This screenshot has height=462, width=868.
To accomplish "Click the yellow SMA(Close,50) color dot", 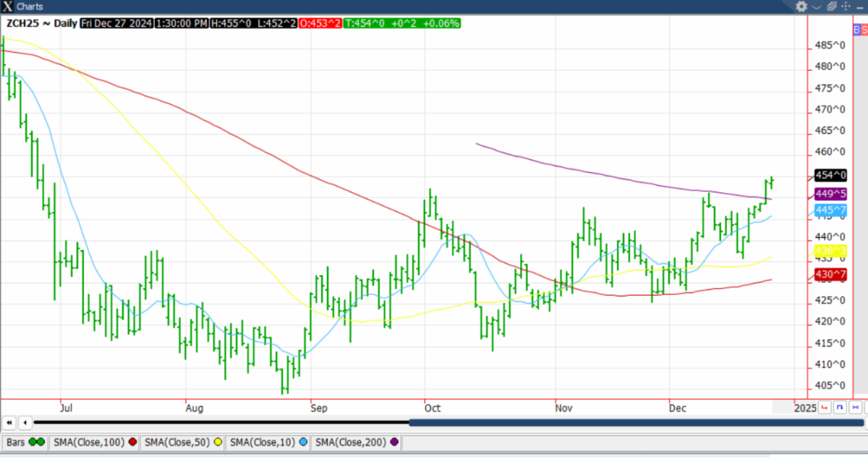I will coord(218,442).
